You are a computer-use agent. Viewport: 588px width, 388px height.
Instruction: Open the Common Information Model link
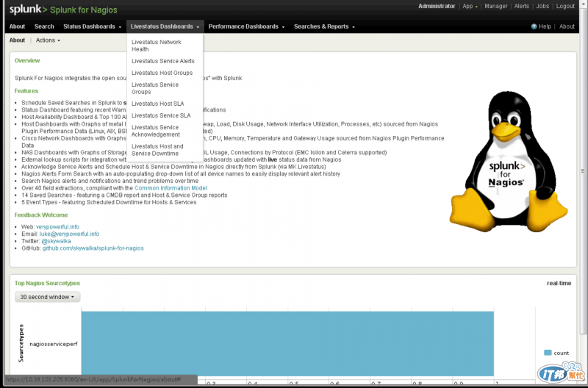click(171, 188)
